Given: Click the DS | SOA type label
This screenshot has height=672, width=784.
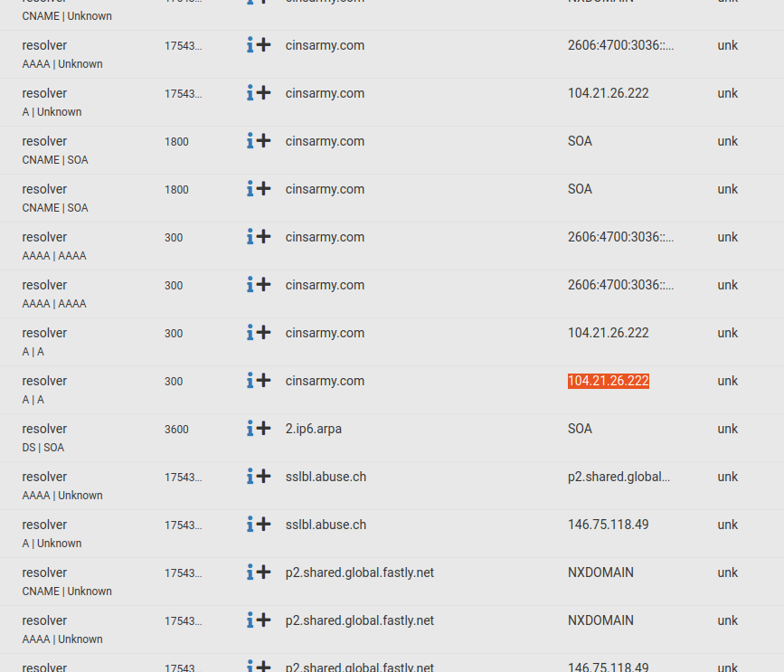Looking at the screenshot, I should point(43,448).
